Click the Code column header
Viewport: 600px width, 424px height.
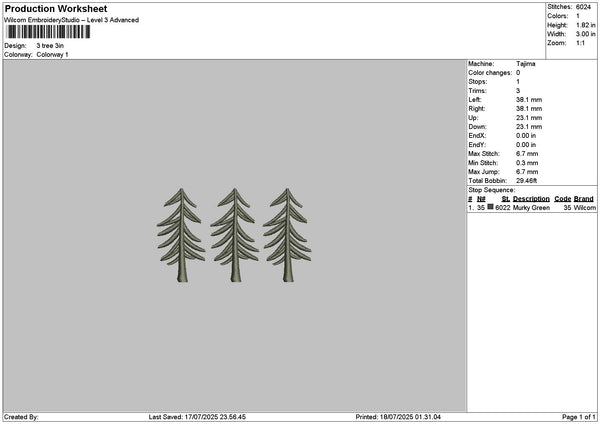(562, 199)
